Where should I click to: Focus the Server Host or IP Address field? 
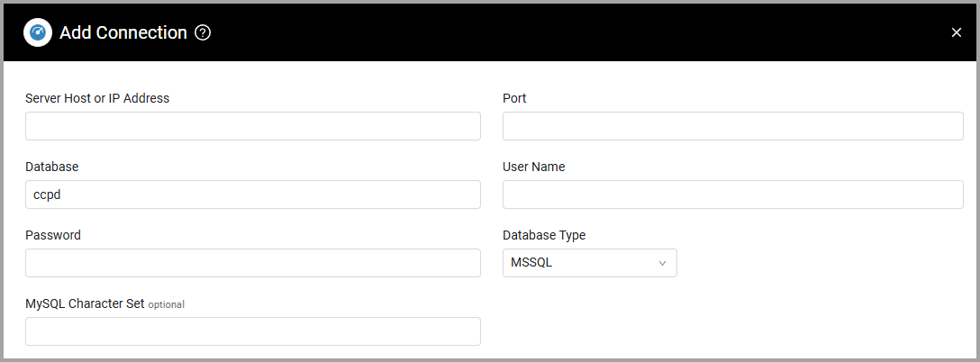pyautogui.click(x=253, y=126)
